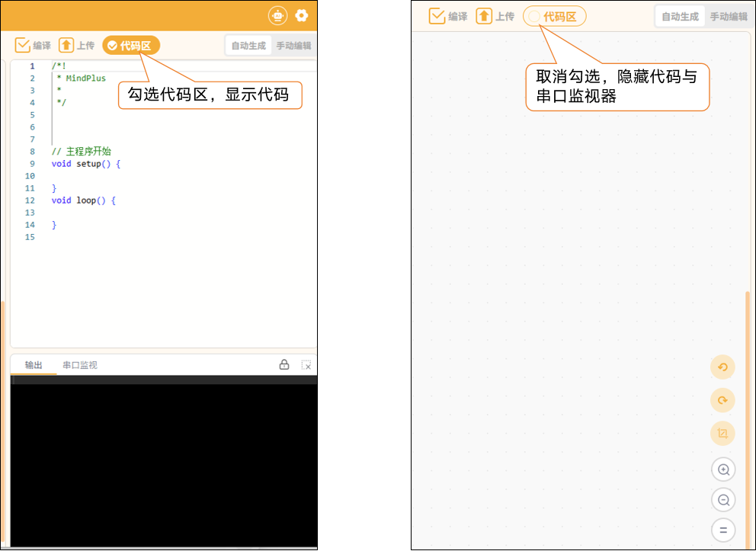Click 手动编辑 in the right panel
Viewport: 756px width, 551px height.
729,17
